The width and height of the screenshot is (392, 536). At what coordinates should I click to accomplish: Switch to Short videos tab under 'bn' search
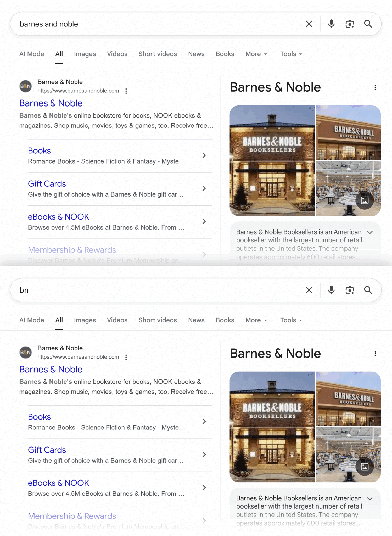(158, 320)
